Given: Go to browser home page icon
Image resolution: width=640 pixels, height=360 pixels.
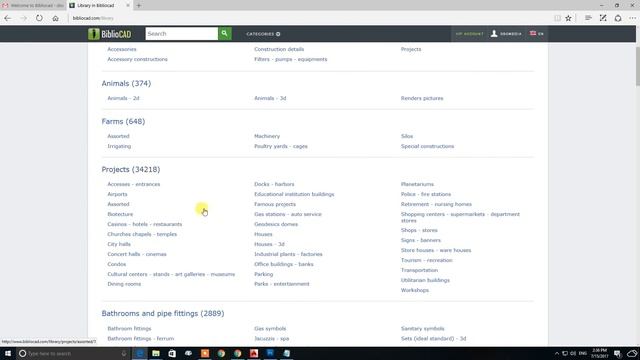Looking at the screenshot, I should point(56,18).
